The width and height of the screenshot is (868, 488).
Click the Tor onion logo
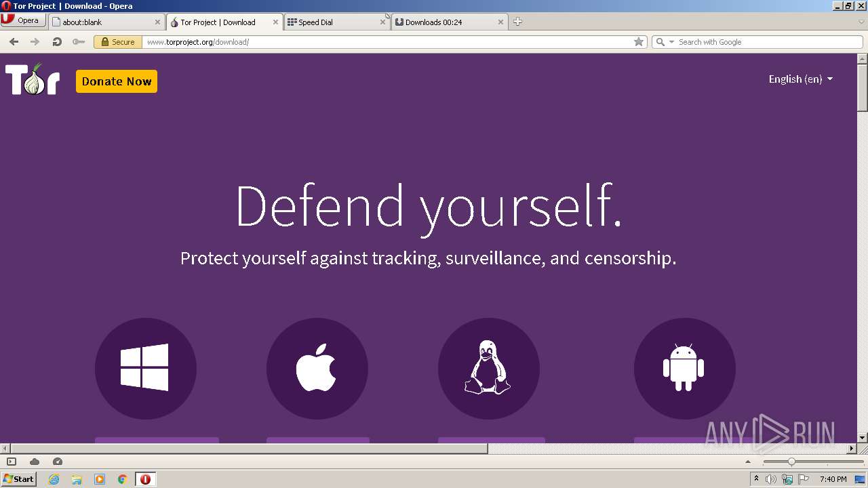[33, 79]
